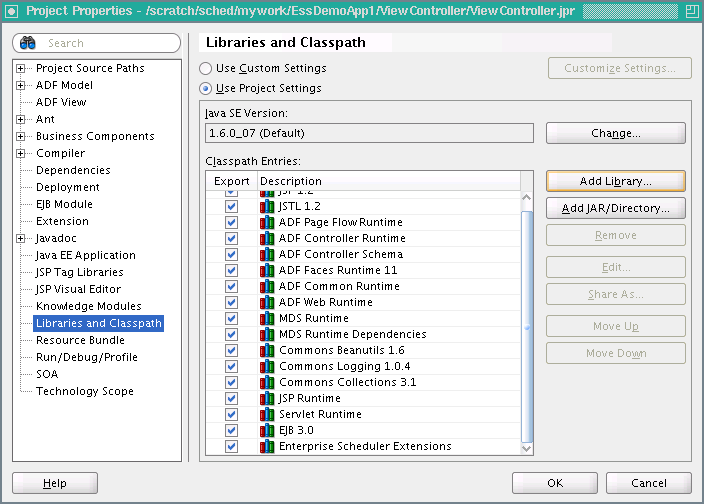Click the ADF Common Runtime library icon

tap(267, 286)
